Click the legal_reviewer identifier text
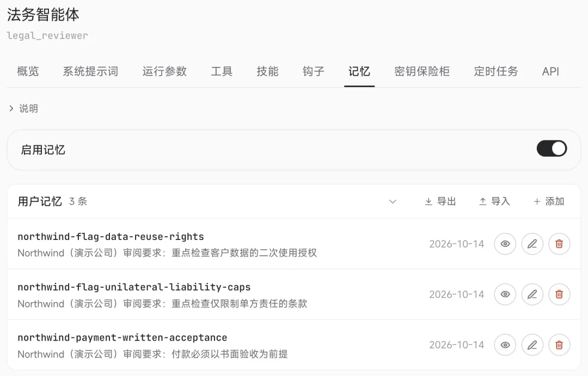This screenshot has height=376, width=588. pos(47,35)
